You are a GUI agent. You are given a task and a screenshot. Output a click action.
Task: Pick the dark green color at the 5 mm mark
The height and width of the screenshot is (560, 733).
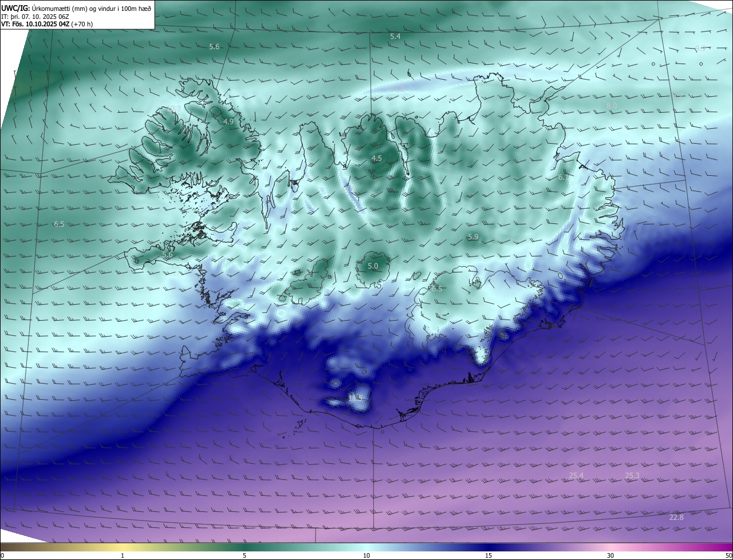click(x=245, y=547)
